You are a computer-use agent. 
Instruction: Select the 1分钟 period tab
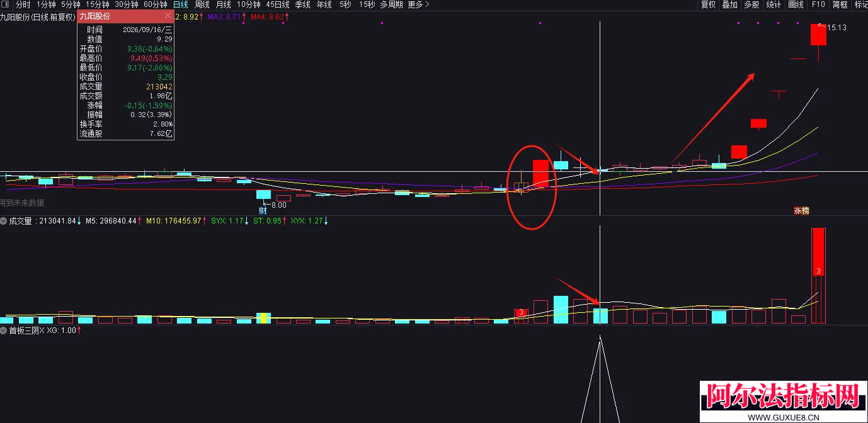(46, 4)
